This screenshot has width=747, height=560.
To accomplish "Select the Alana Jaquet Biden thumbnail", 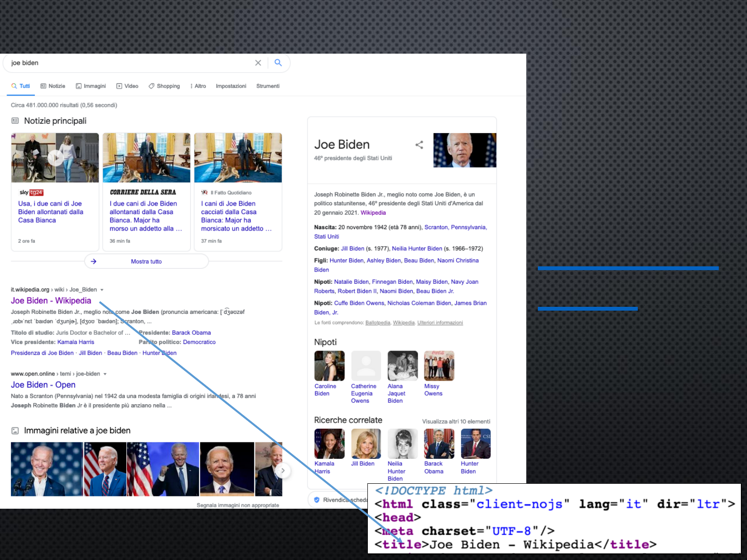I will 403,366.
